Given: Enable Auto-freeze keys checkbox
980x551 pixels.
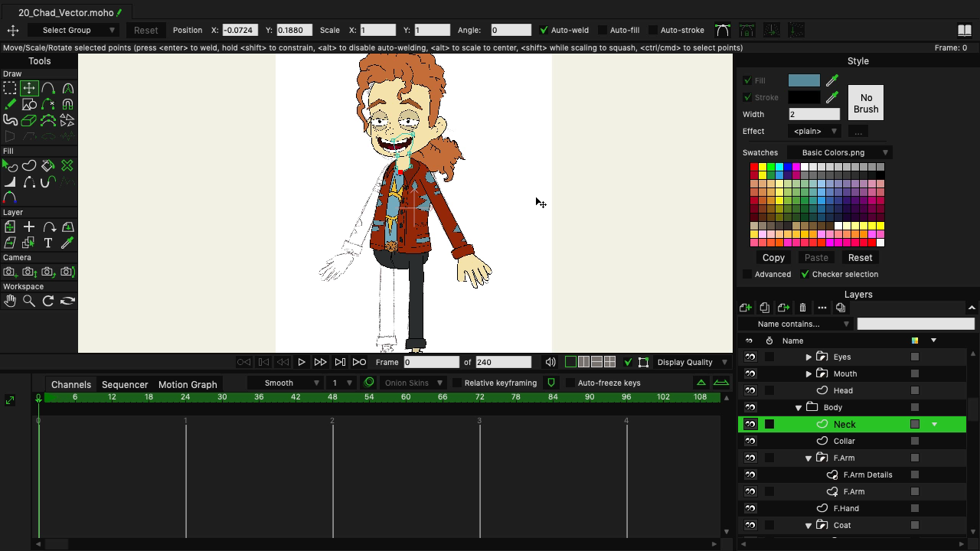Looking at the screenshot, I should (x=570, y=383).
